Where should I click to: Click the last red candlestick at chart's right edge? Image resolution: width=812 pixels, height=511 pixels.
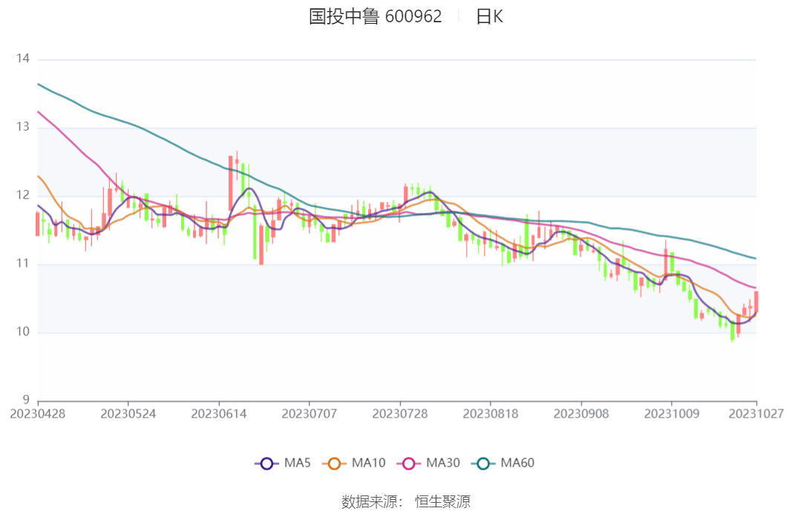[x=756, y=302]
